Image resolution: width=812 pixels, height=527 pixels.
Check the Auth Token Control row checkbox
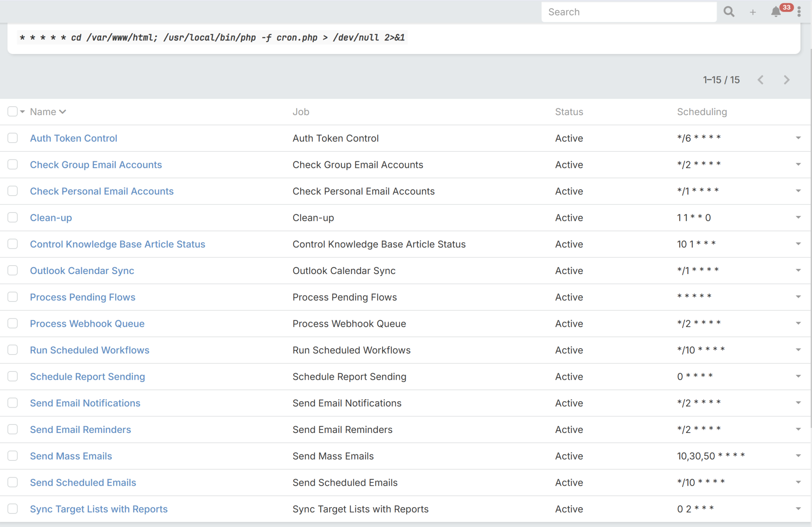coord(13,138)
